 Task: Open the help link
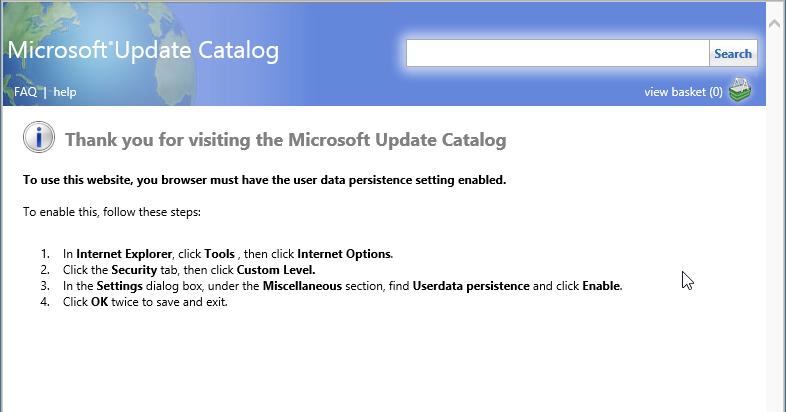(65, 92)
